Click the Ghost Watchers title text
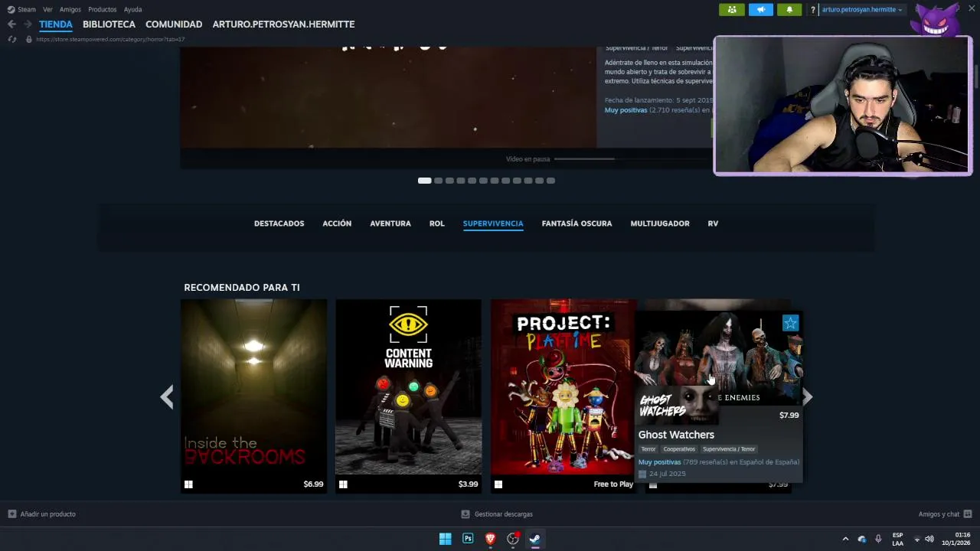This screenshot has width=980, height=551. pyautogui.click(x=676, y=435)
